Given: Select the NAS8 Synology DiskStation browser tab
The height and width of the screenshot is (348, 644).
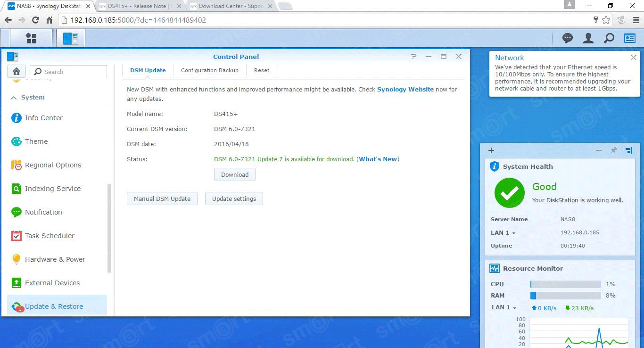Looking at the screenshot, I should pyautogui.click(x=49, y=6).
